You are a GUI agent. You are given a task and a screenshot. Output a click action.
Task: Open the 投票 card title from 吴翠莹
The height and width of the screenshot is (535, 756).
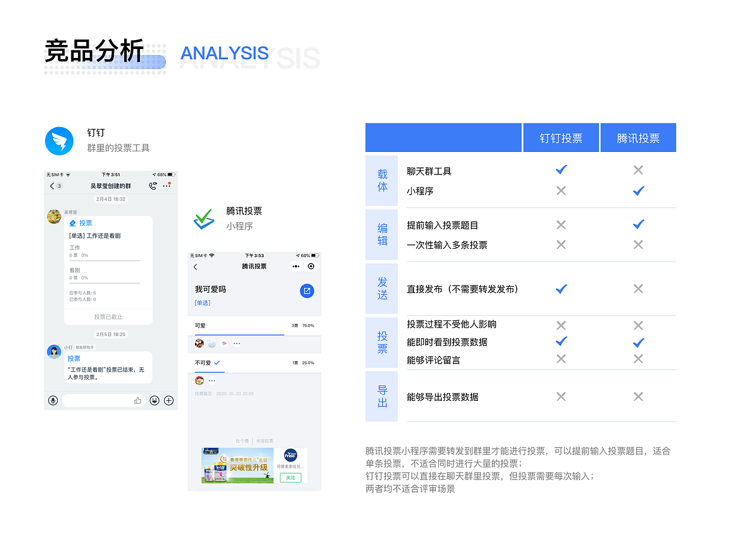point(86,223)
